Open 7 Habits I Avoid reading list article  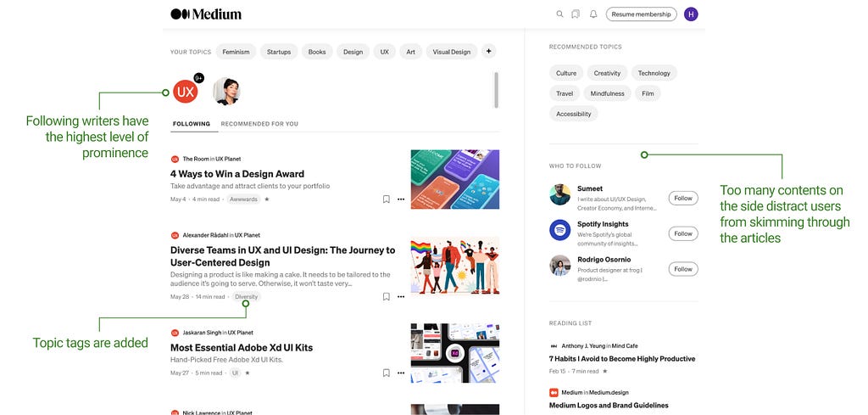(x=622, y=359)
